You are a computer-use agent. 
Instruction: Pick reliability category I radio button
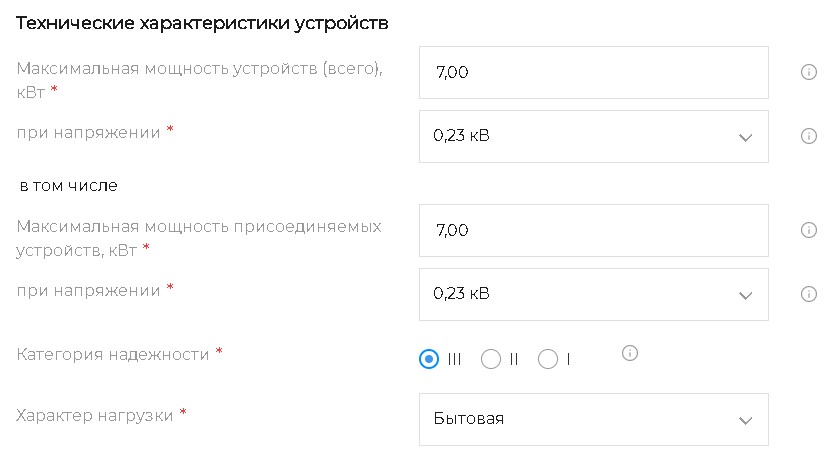(x=547, y=359)
